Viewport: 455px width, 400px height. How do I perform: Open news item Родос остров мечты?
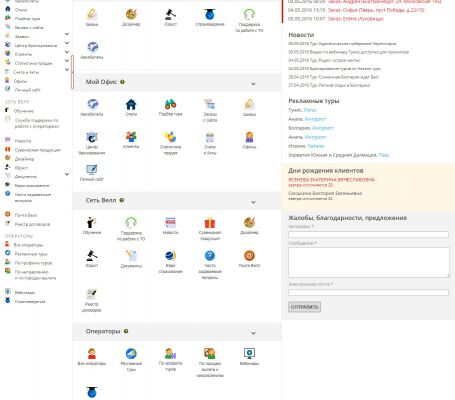[x=324, y=60]
